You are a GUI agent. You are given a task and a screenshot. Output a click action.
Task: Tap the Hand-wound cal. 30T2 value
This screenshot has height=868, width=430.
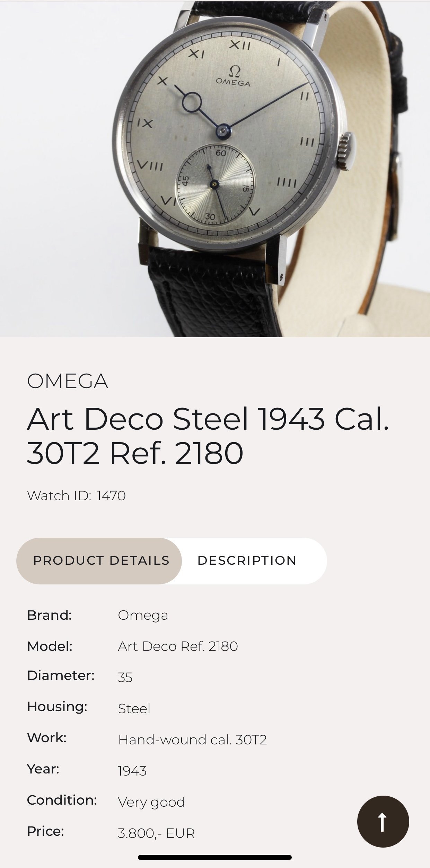point(192,740)
